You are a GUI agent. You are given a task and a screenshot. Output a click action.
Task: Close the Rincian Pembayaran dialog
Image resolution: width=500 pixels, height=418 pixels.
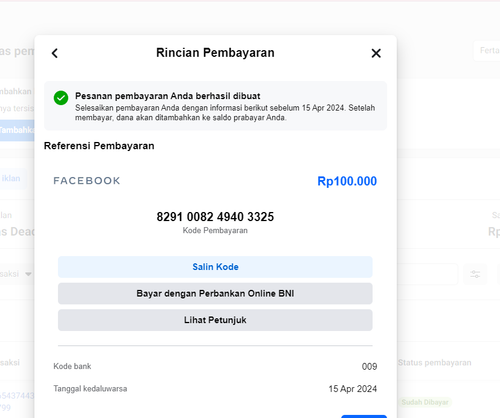coord(376,53)
